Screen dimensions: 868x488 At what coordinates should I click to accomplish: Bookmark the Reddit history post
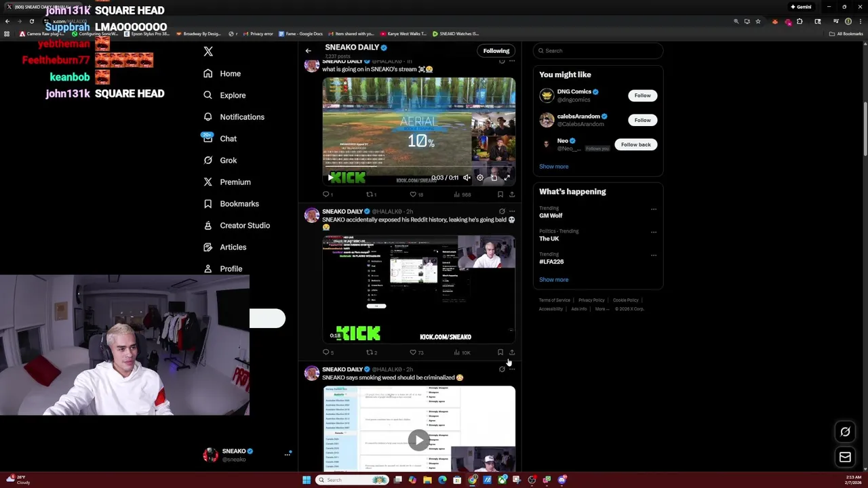(x=500, y=352)
